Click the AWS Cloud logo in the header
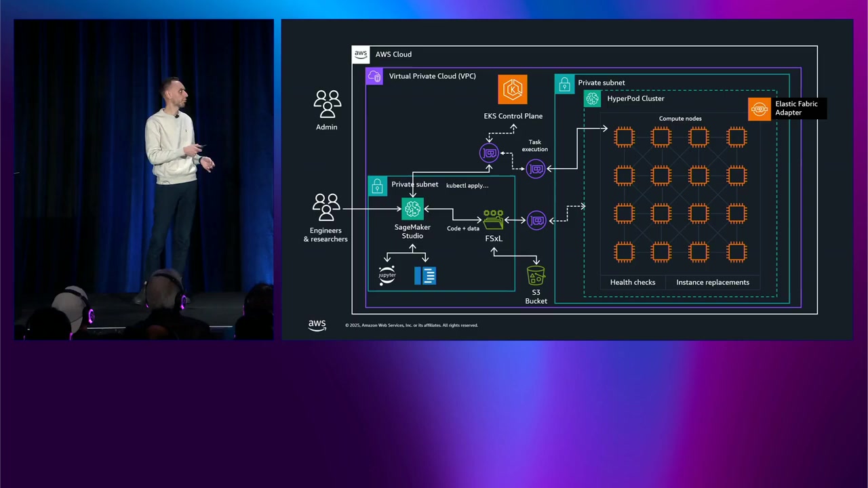The image size is (868, 488). pyautogui.click(x=361, y=55)
